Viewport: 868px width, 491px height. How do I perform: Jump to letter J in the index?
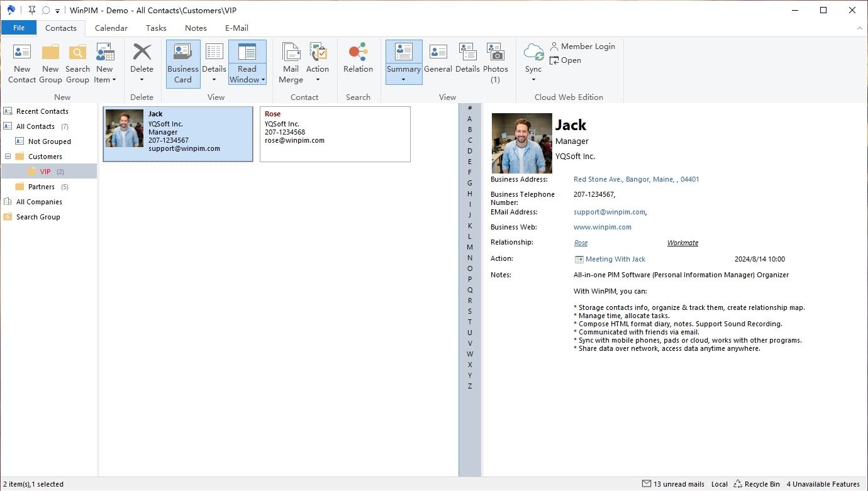[470, 215]
